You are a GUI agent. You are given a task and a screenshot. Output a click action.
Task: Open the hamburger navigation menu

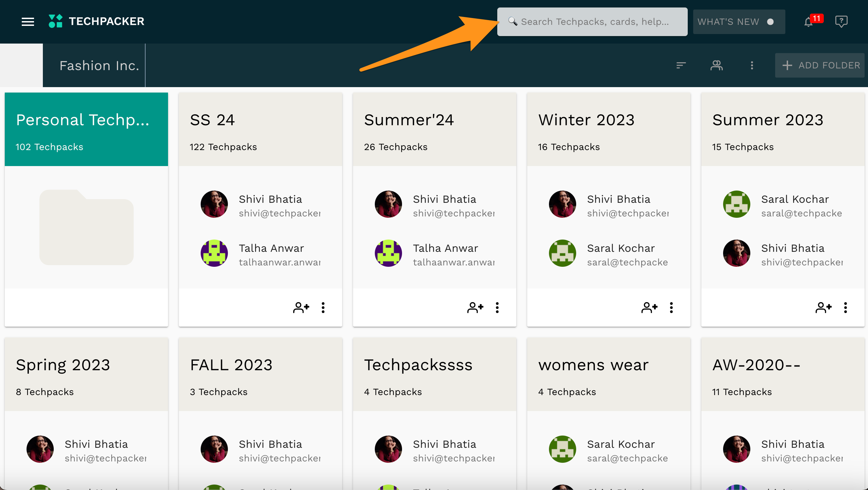[28, 22]
